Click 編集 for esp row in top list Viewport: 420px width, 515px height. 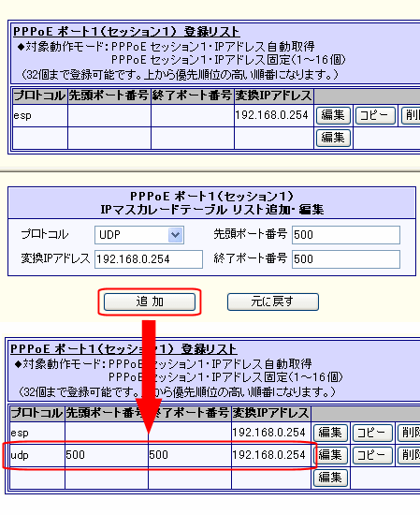(333, 115)
